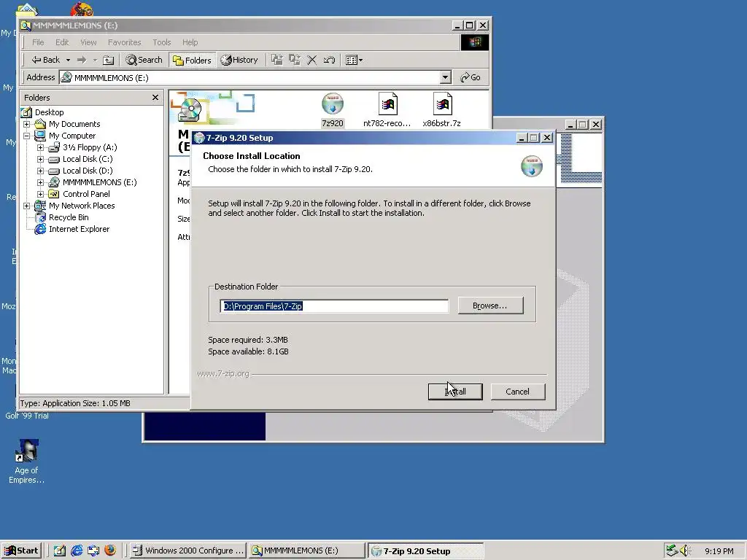Click the Install button in 7-Zip Setup
The height and width of the screenshot is (560, 747).
click(x=455, y=392)
